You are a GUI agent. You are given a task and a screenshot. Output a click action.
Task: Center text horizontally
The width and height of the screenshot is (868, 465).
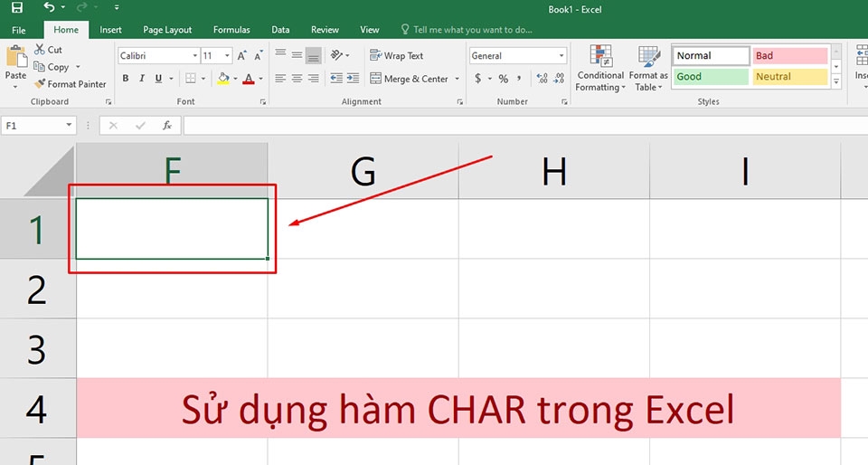point(297,79)
